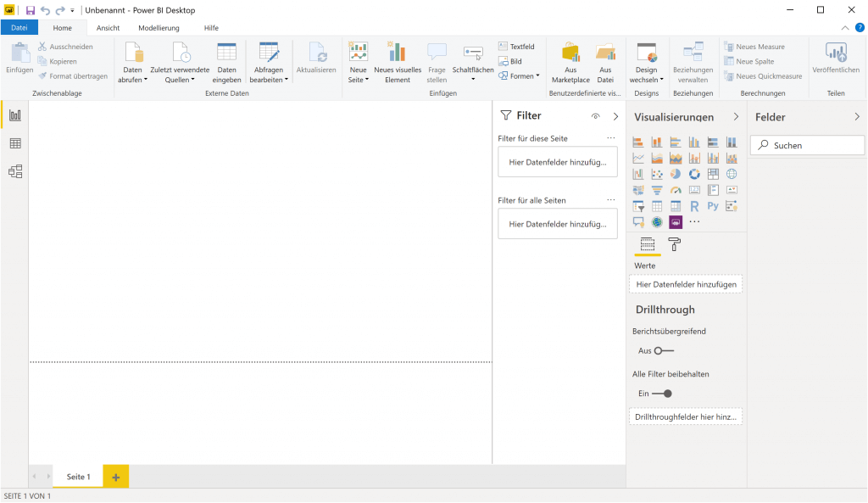Collapse the Filter pane with its chevron
The image size is (868, 503).
point(615,116)
